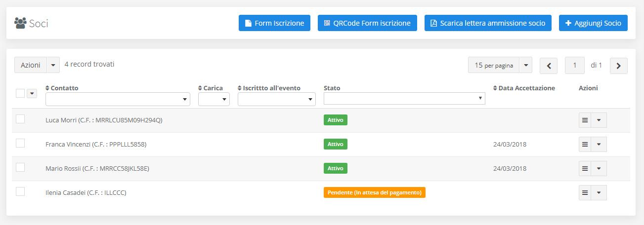Tick checkbox for Ilenia Casadei

click(20, 191)
